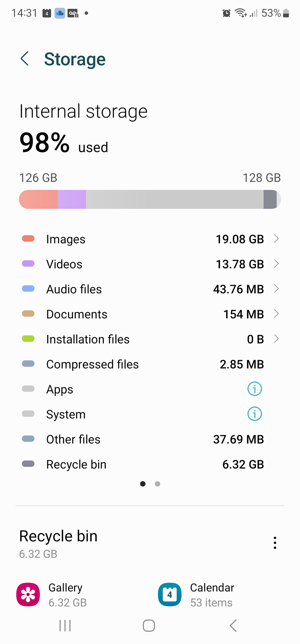Tap the red Images category indicator
Image resolution: width=300 pixels, height=644 pixels.
pos(28,238)
